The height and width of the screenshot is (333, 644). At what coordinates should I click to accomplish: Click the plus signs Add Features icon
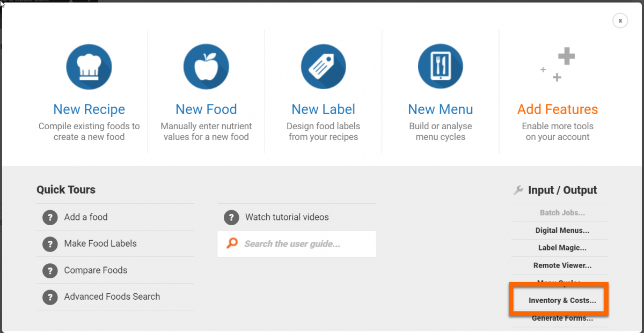coord(558,65)
